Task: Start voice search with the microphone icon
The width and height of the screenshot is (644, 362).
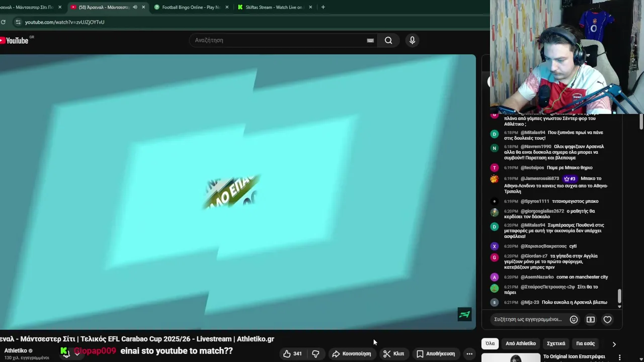Action: coord(412,40)
